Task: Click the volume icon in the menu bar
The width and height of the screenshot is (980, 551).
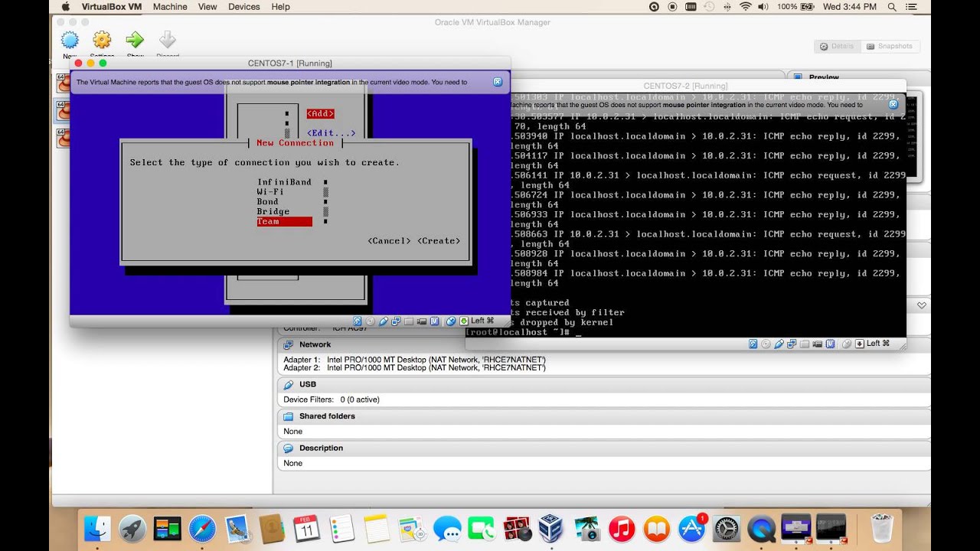Action: (763, 7)
